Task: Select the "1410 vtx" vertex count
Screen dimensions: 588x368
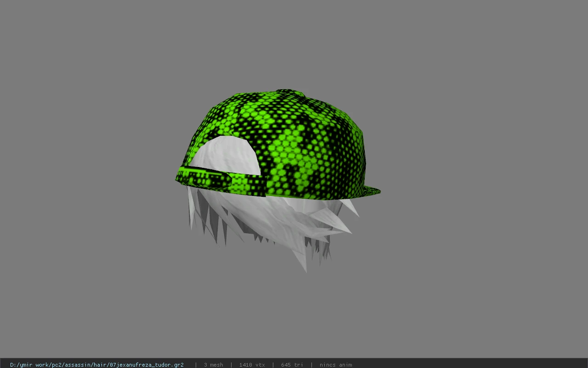Action: (252, 365)
